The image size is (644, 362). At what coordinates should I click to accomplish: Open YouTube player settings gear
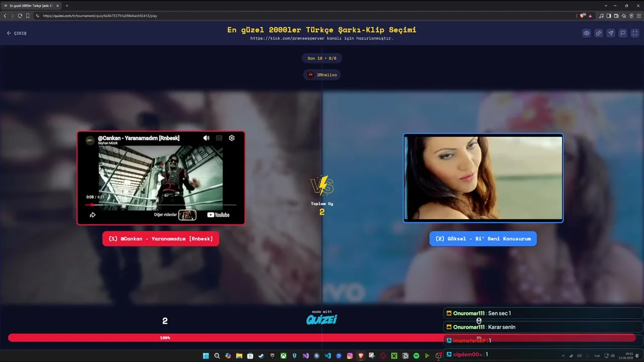point(231,138)
